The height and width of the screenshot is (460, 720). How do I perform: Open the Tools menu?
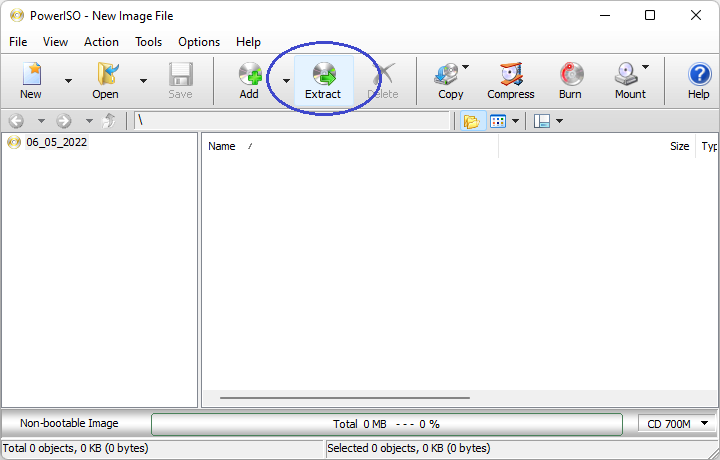pos(149,42)
